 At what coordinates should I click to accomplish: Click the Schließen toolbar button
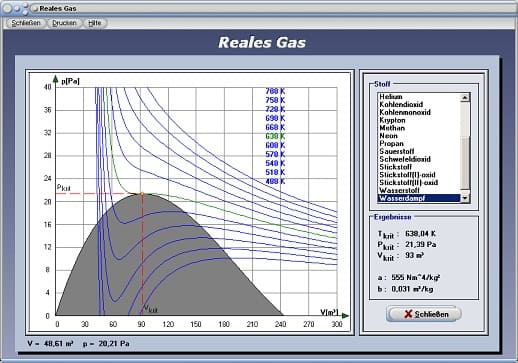[26, 23]
